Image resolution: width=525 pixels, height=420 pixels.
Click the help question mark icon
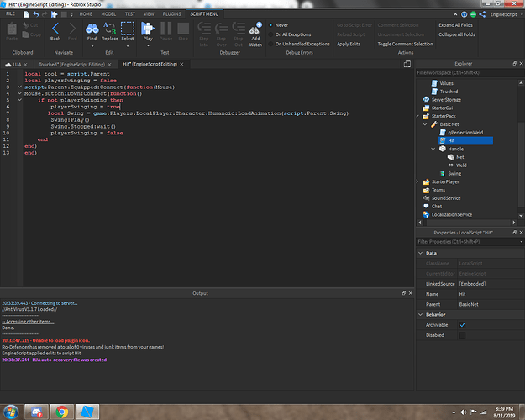(x=464, y=14)
